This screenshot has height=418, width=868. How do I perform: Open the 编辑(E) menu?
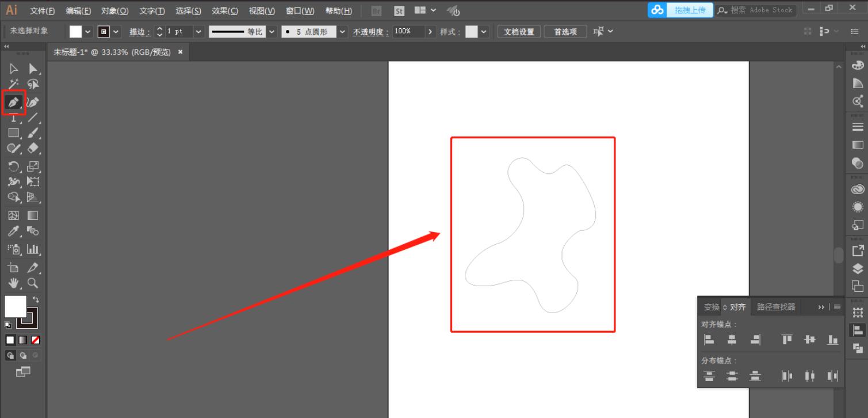[x=78, y=11]
